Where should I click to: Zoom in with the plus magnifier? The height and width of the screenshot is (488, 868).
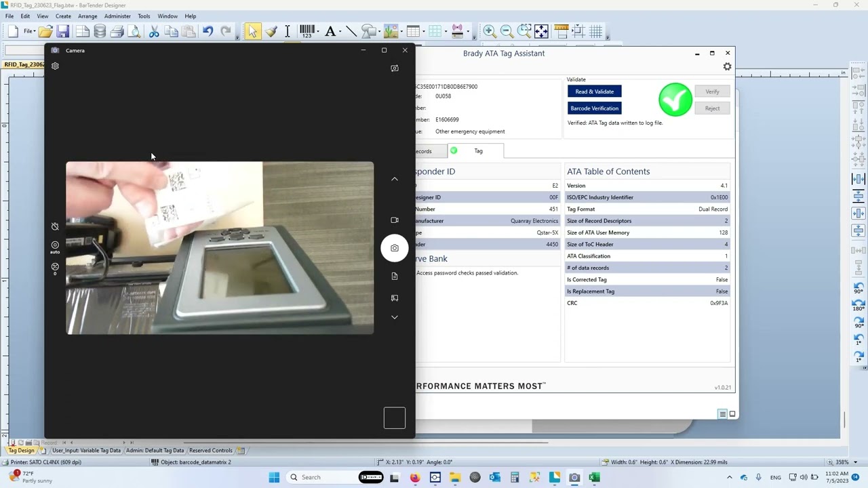click(489, 31)
